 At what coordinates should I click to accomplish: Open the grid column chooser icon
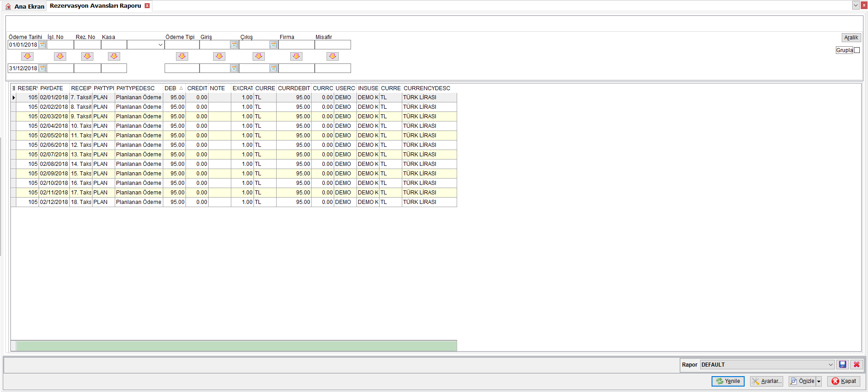pyautogui.click(x=14, y=88)
